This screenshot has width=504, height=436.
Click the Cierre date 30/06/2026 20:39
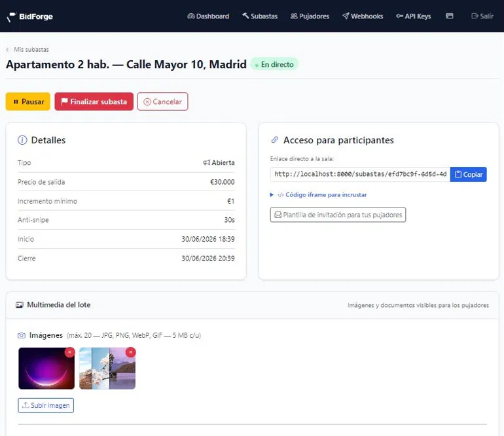pos(208,258)
